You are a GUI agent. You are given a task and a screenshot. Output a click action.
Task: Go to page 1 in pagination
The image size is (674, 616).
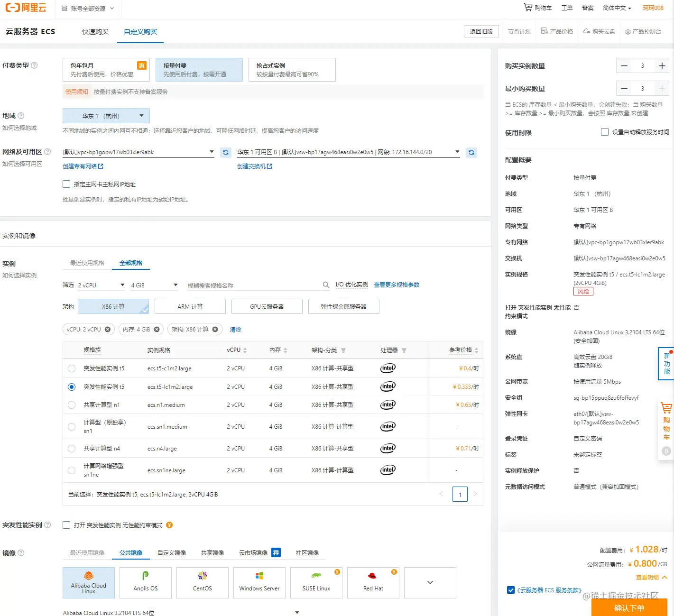(460, 494)
